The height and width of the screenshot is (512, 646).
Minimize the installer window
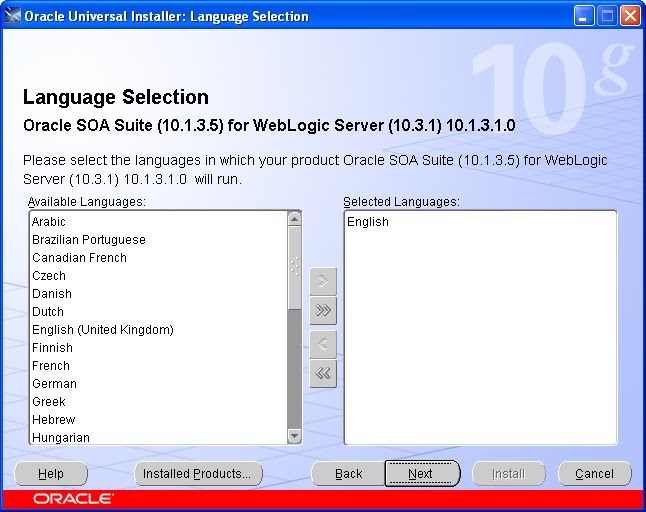(x=583, y=16)
